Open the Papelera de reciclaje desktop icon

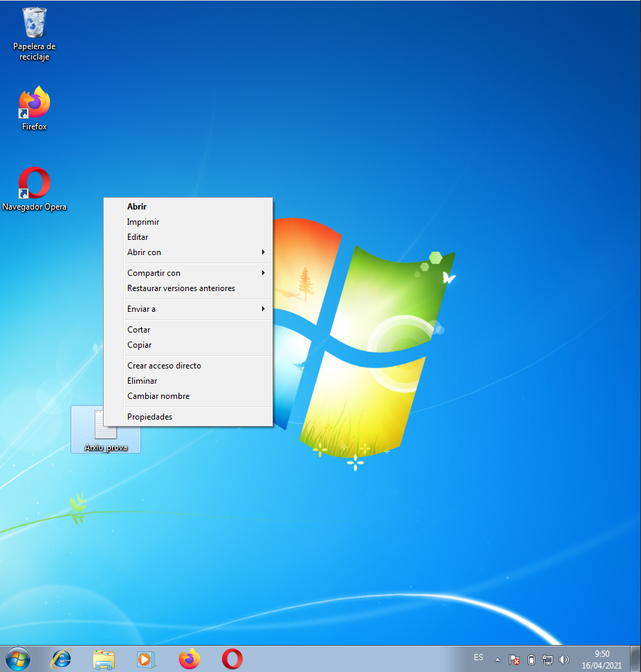[x=35, y=35]
